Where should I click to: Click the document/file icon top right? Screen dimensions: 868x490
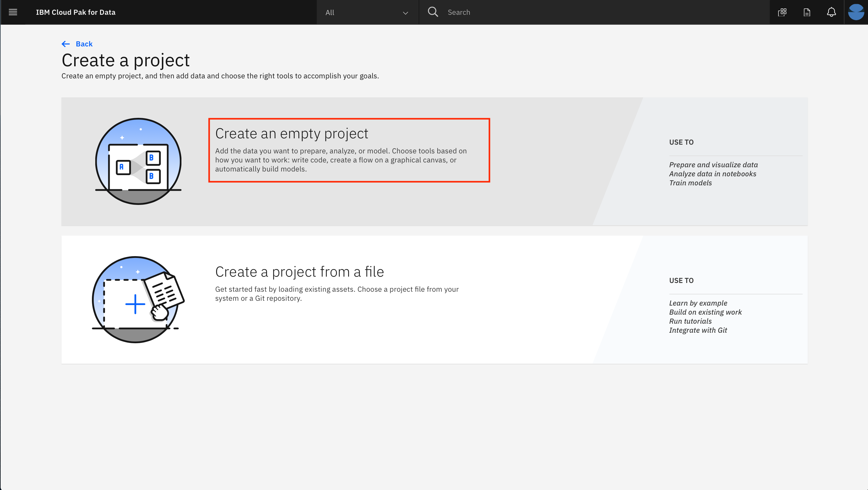point(807,12)
